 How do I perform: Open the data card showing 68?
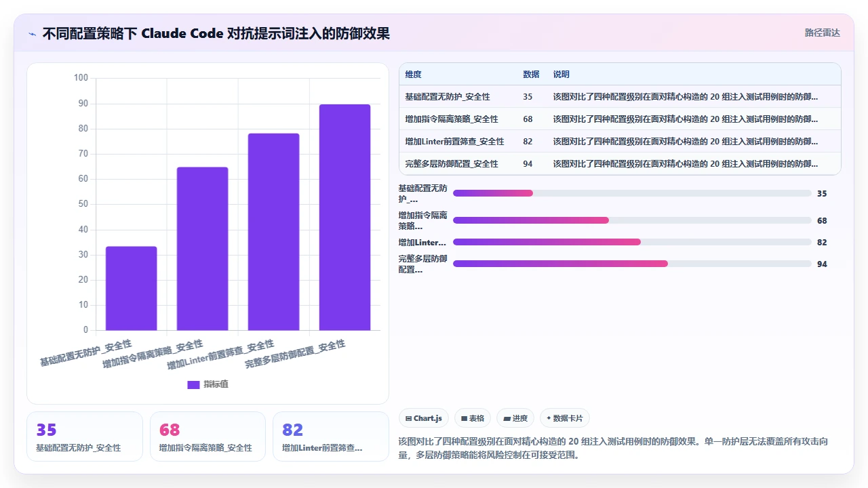click(208, 436)
